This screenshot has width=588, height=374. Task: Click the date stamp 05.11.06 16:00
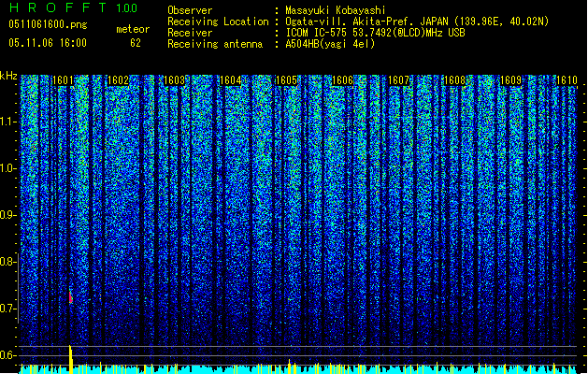tap(48, 43)
